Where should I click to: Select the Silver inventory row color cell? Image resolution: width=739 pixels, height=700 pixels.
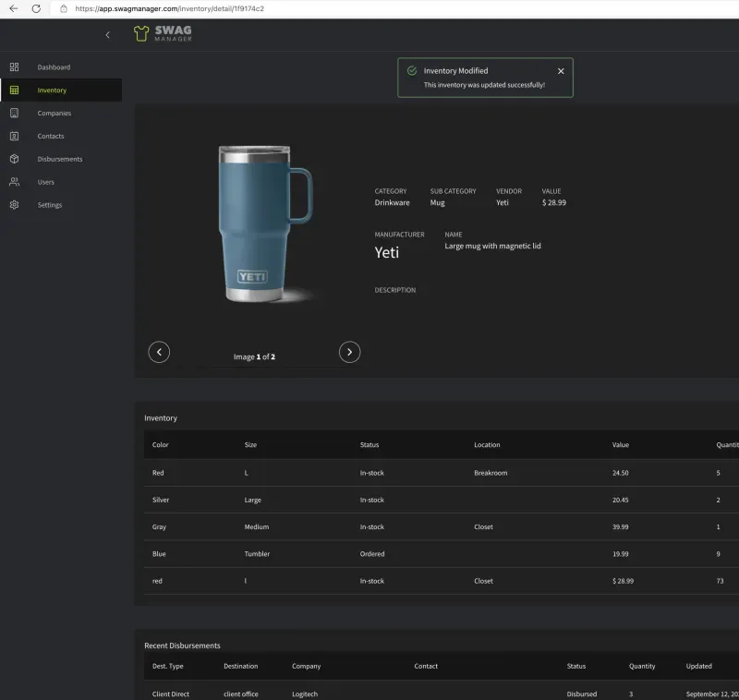pos(161,500)
